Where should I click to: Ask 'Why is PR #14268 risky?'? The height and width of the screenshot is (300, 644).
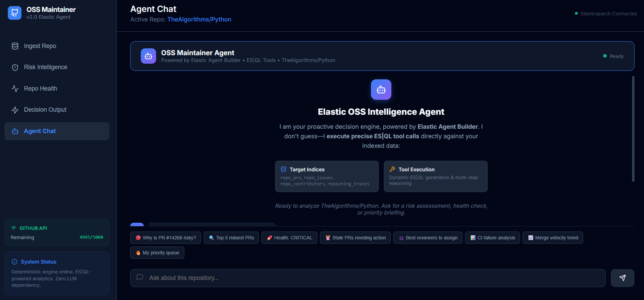pyautogui.click(x=166, y=238)
